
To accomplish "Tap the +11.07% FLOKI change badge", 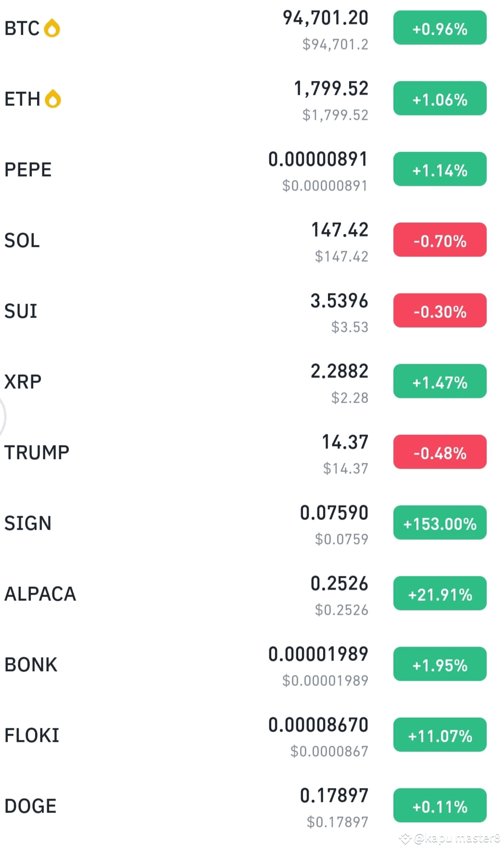I will 440,735.
